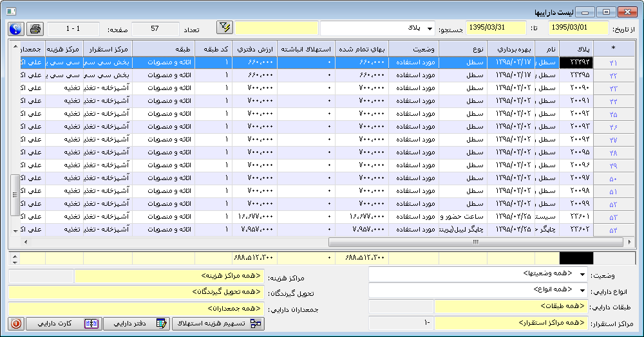Image resolution: width=644 pixels, height=337 pixels.
Task: Expand the وضعيت status dropdown
Action: click(x=582, y=274)
